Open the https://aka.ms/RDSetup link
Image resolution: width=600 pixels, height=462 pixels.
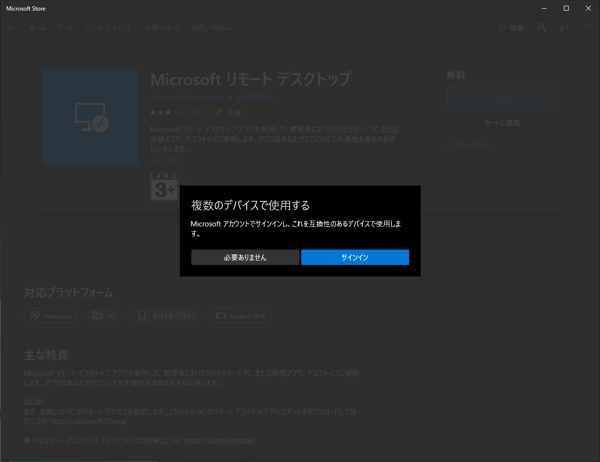[x=88, y=421]
